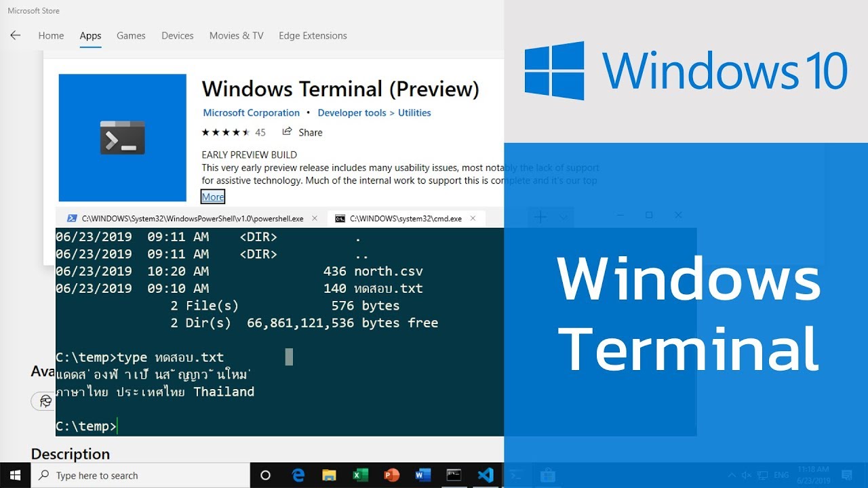
Task: Expand the description with More link
Action: [213, 197]
